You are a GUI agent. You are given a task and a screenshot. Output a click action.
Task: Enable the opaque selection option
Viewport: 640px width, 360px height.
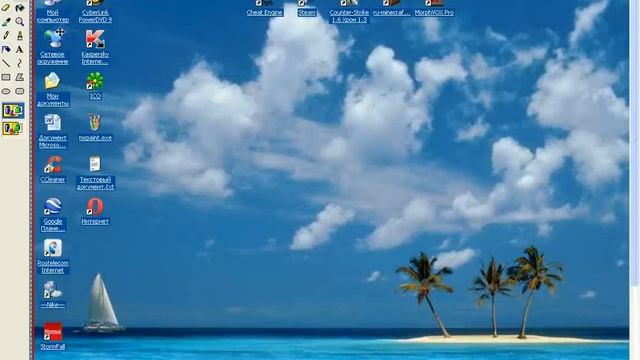pyautogui.click(x=13, y=111)
